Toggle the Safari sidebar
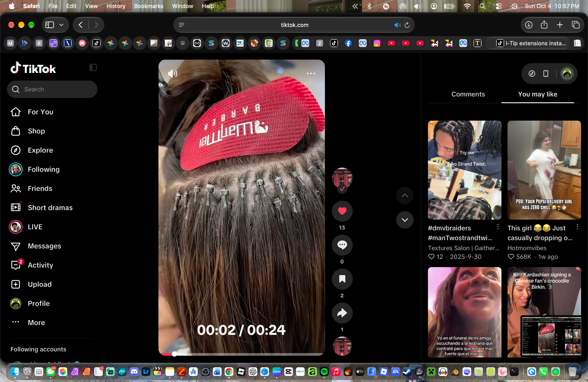The width and height of the screenshot is (588, 382). (50, 25)
